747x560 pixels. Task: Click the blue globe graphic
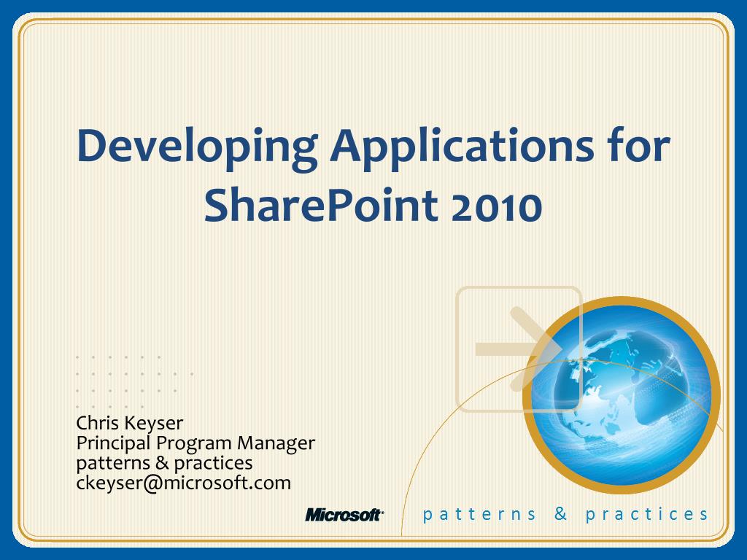[622, 395]
